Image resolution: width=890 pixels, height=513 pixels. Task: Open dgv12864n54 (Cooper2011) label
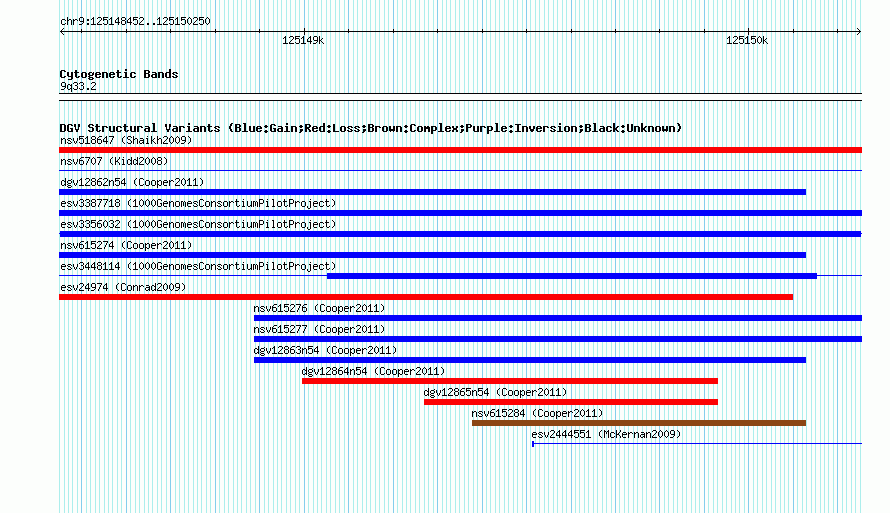pos(373,371)
